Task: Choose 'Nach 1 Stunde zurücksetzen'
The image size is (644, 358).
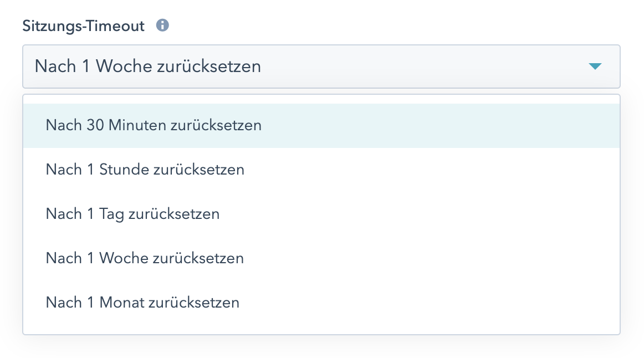Action: [145, 170]
